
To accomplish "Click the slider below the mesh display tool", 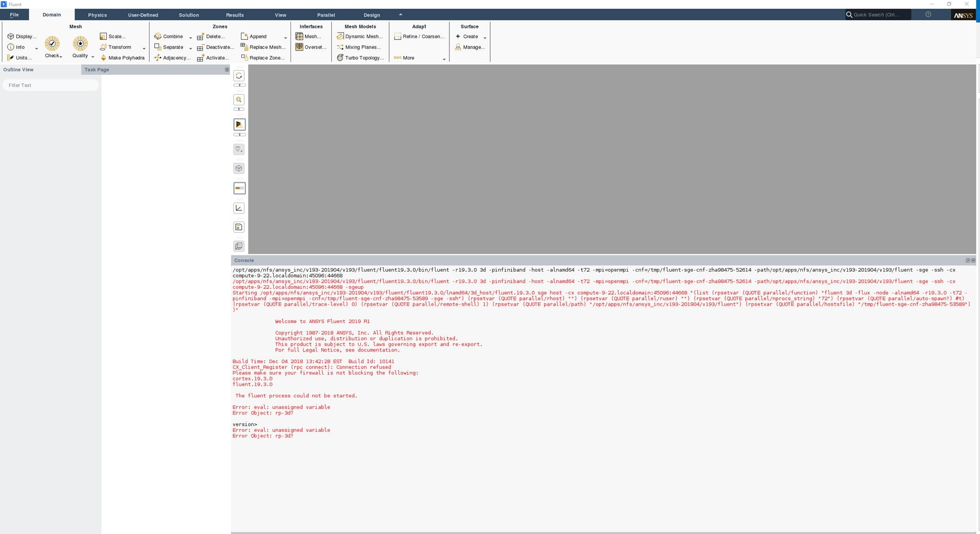I will click(240, 135).
